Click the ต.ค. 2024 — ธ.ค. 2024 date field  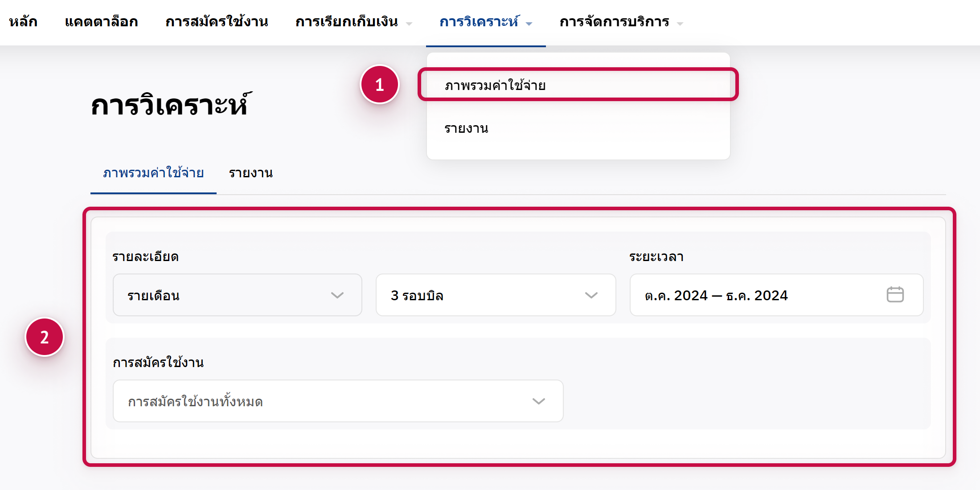point(758,295)
